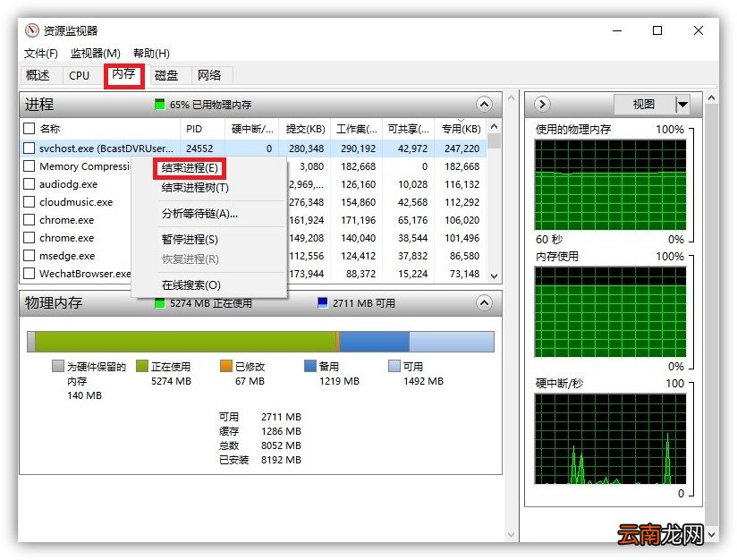Collapse the 物理内存 section with its chevron

484,302
